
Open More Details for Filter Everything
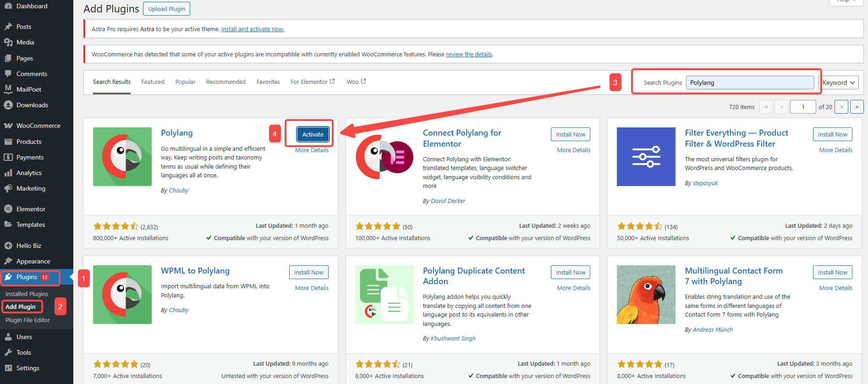(836, 150)
